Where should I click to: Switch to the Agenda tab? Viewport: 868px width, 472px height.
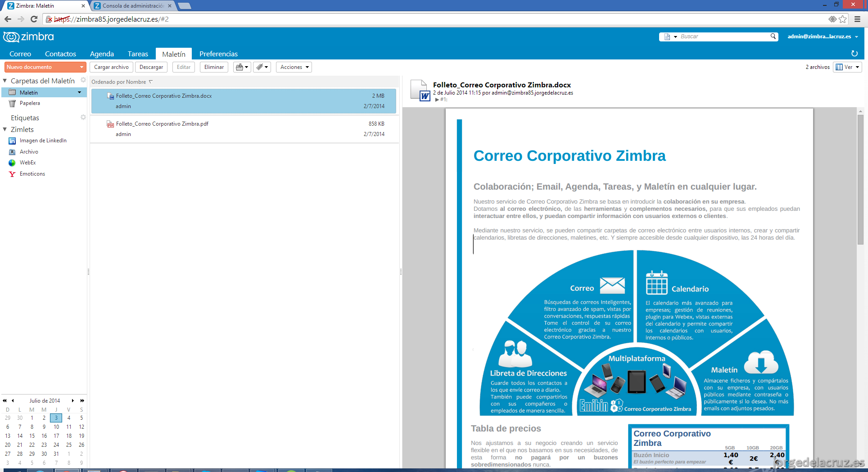[102, 54]
